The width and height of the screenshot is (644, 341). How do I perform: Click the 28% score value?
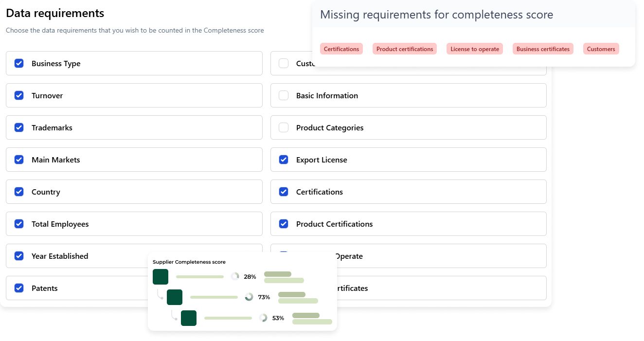(x=250, y=277)
